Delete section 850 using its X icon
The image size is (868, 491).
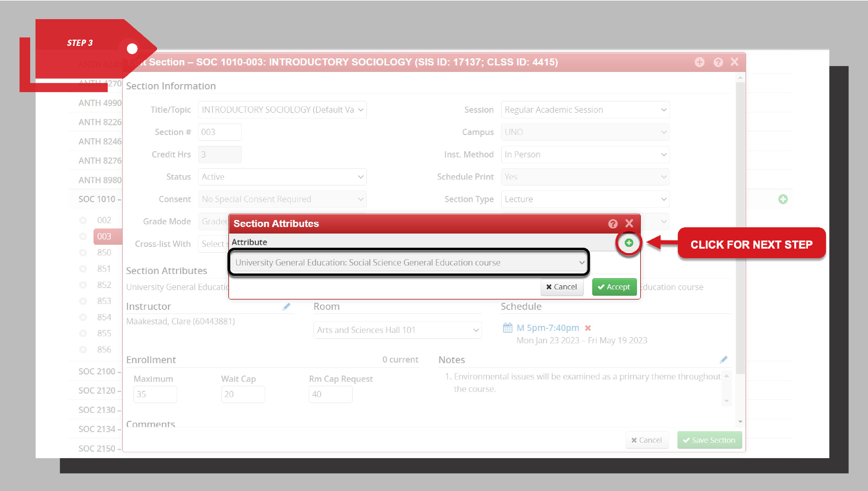83,252
